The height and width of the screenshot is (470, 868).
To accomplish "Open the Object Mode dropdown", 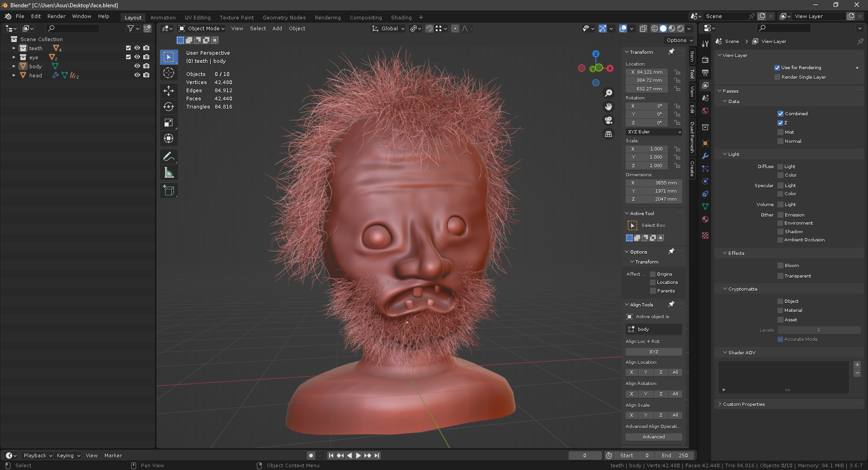I will 202,28.
